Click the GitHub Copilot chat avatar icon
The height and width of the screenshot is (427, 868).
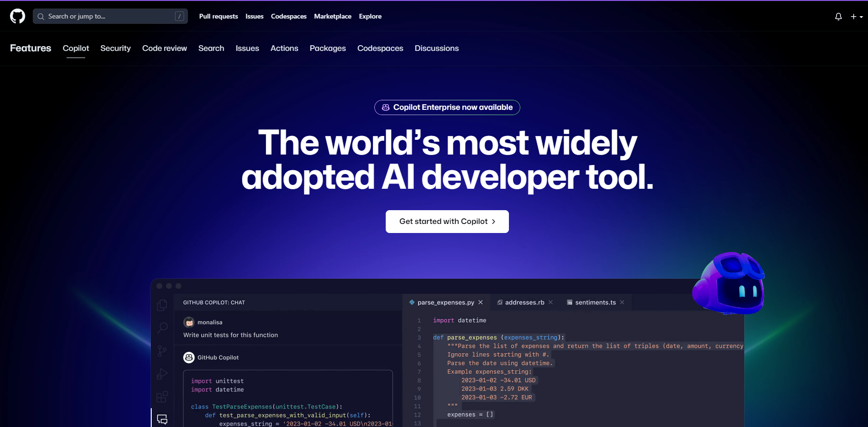[x=189, y=358]
